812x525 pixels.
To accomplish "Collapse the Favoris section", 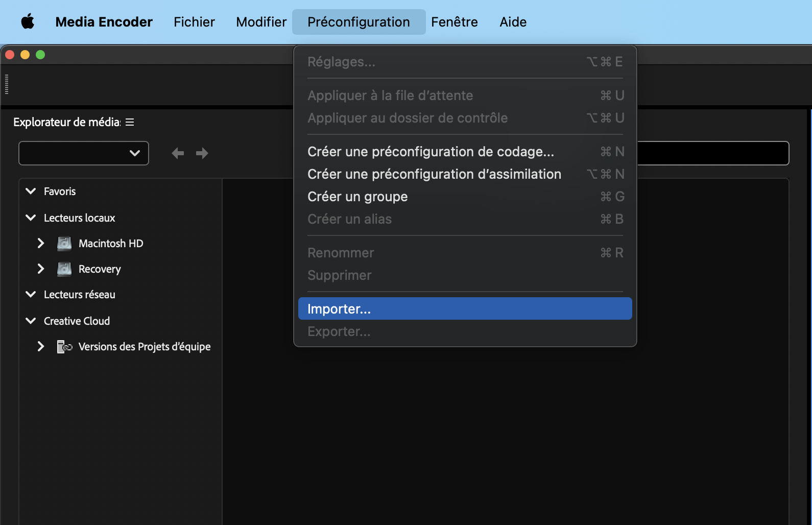I will (31, 191).
